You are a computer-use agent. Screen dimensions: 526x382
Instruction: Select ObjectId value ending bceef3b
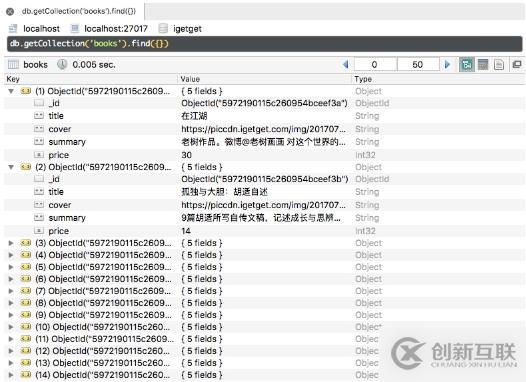pyautogui.click(x=265, y=179)
